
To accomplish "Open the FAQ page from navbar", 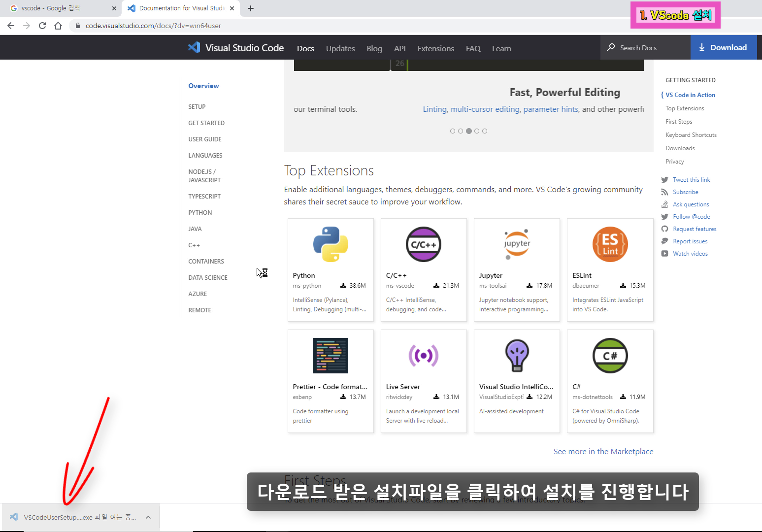I will tap(473, 48).
